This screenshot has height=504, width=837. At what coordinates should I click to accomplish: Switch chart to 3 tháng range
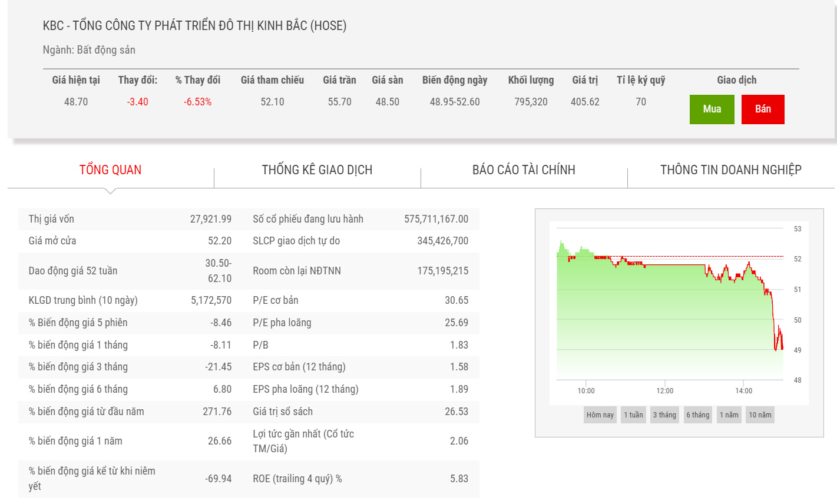[664, 415]
